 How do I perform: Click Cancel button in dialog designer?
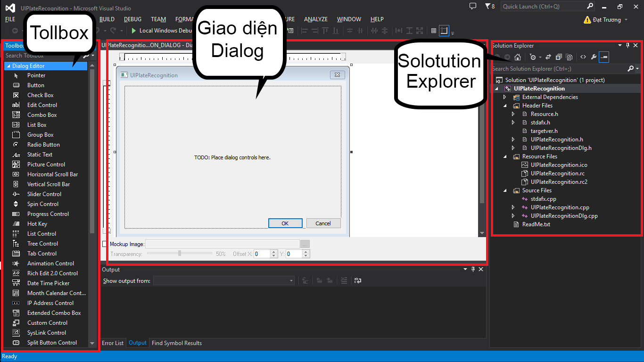point(323,223)
